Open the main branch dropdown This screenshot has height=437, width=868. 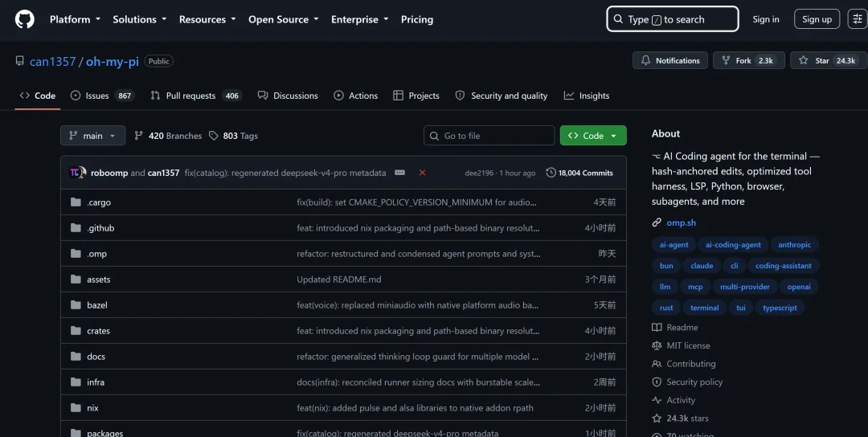click(92, 136)
